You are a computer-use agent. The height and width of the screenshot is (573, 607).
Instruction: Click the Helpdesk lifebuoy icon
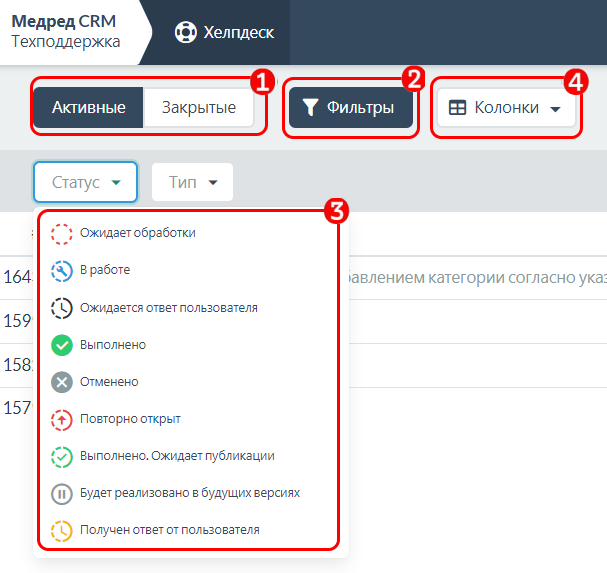[185, 32]
